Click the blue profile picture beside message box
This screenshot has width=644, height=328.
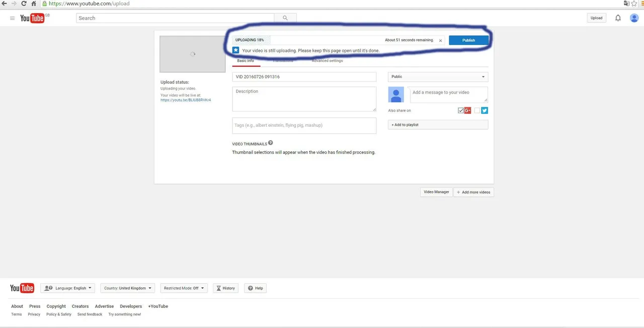click(x=396, y=95)
